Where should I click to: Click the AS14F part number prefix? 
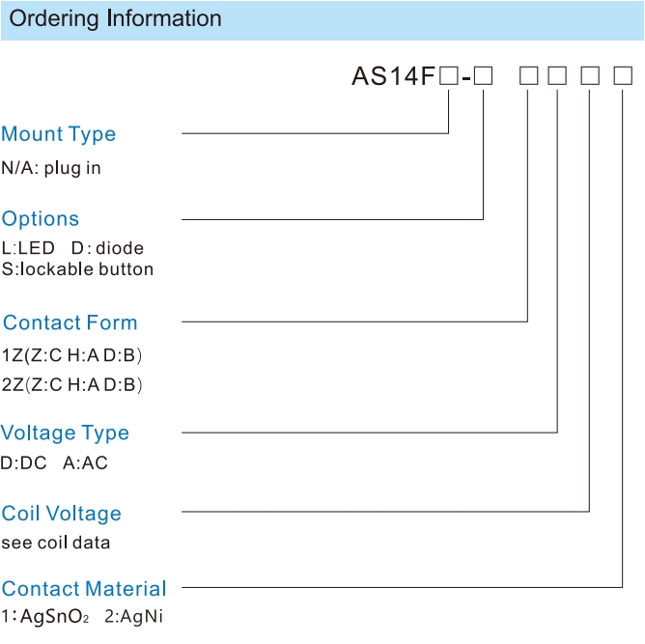coord(393,76)
